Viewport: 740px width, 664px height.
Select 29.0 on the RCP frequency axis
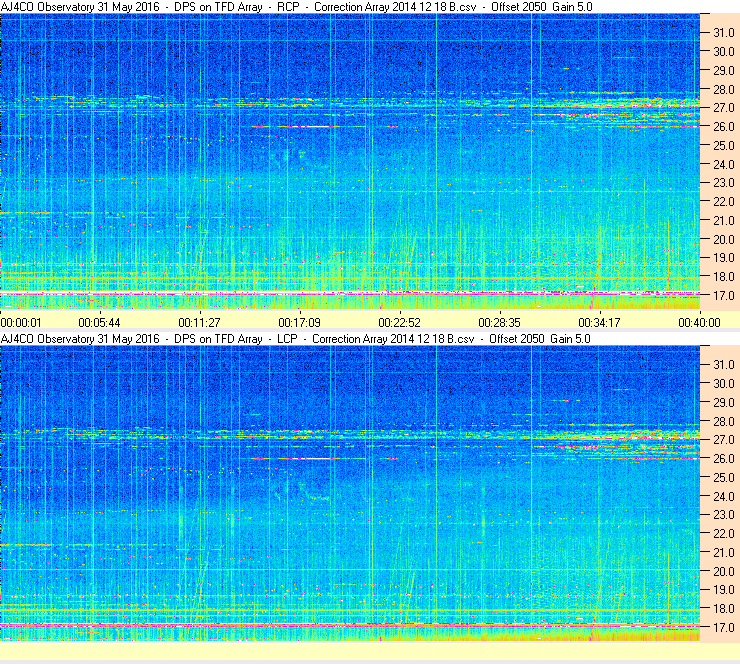pyautogui.click(x=723, y=71)
